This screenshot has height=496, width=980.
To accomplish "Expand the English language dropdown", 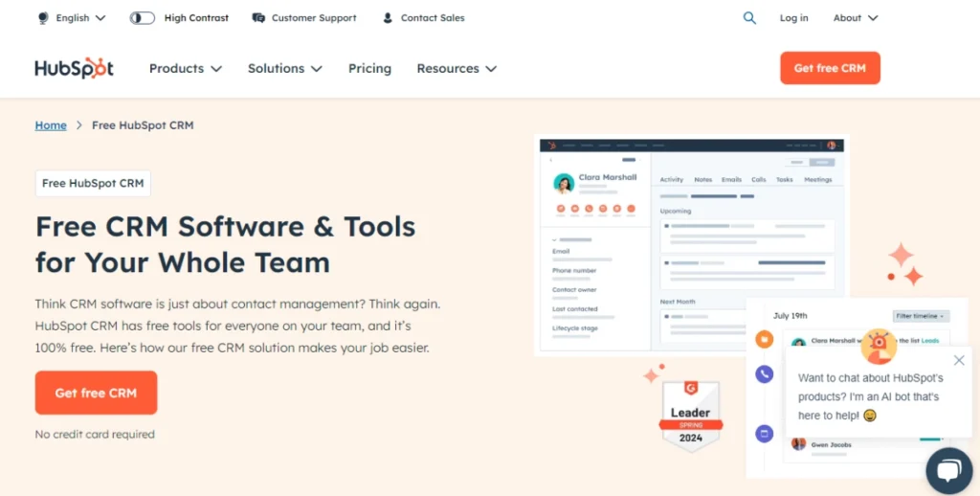I will (x=80, y=18).
